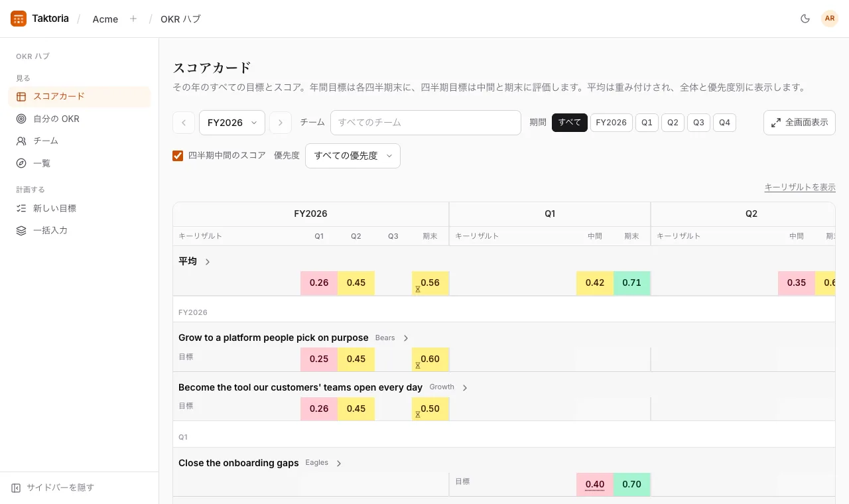Viewport: 849px width, 504px height.
Task: Click the plus icon next to Acme
Action: click(x=133, y=19)
